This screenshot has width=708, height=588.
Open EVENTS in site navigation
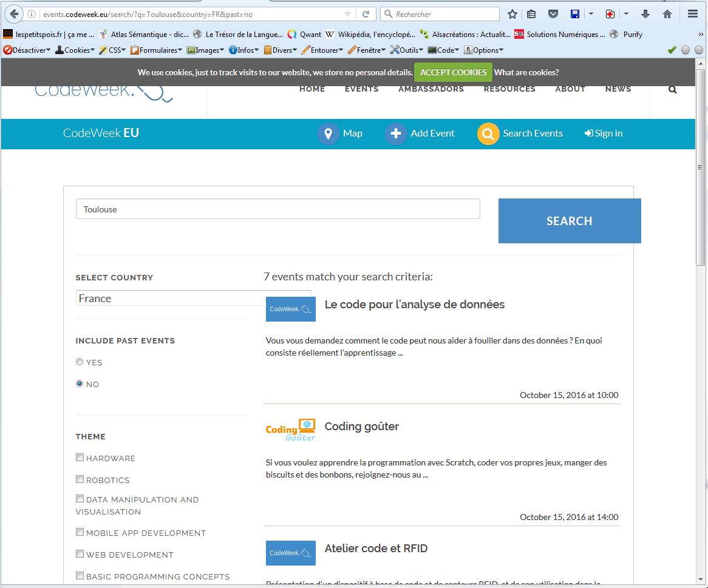click(x=362, y=89)
